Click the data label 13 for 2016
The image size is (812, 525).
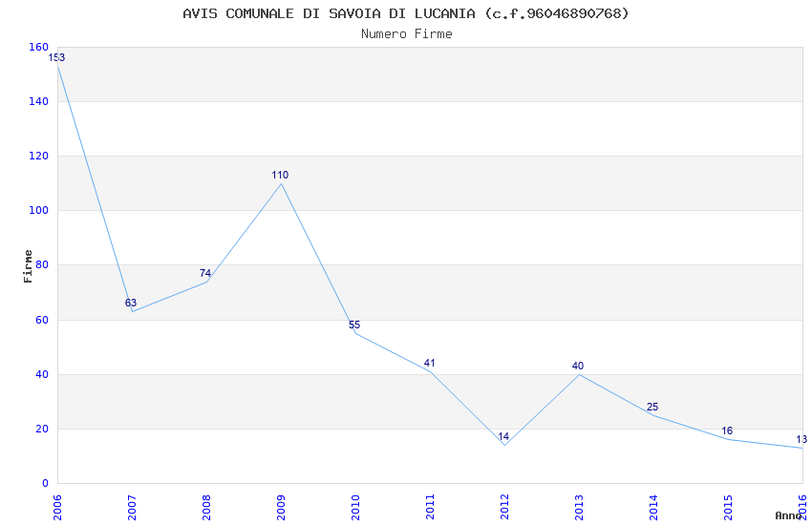coord(801,439)
